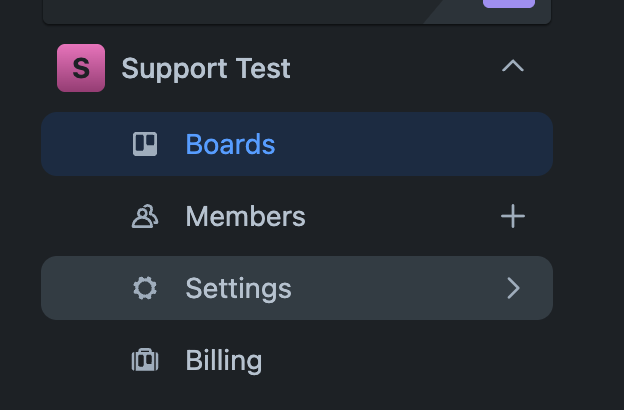Open the Members menu item
This screenshot has width=624, height=410.
(245, 216)
